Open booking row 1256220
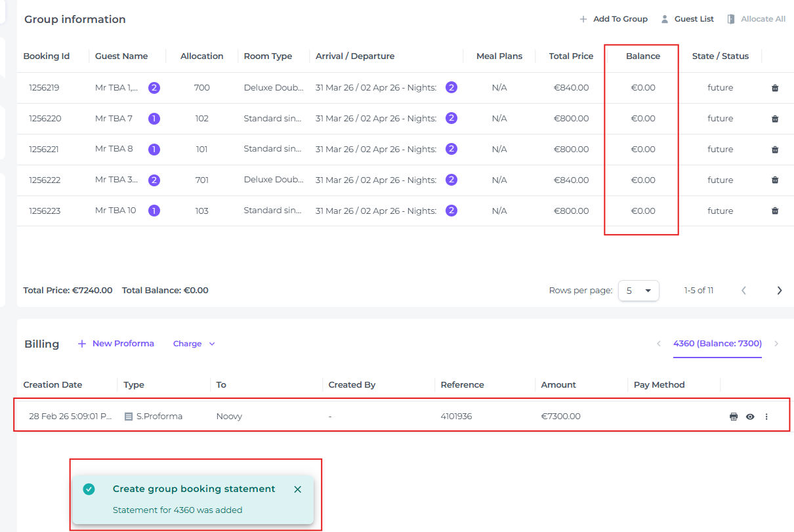This screenshot has width=794, height=532. (x=45, y=119)
